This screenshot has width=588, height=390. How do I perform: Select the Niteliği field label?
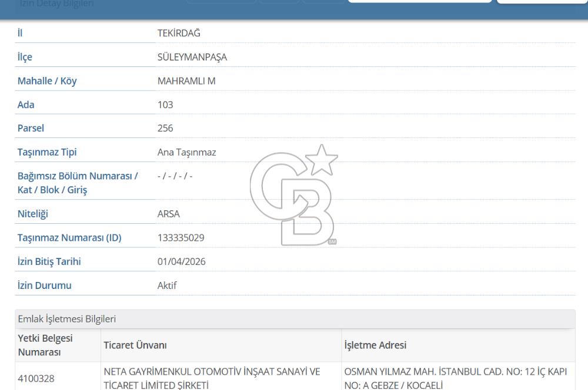pos(34,214)
